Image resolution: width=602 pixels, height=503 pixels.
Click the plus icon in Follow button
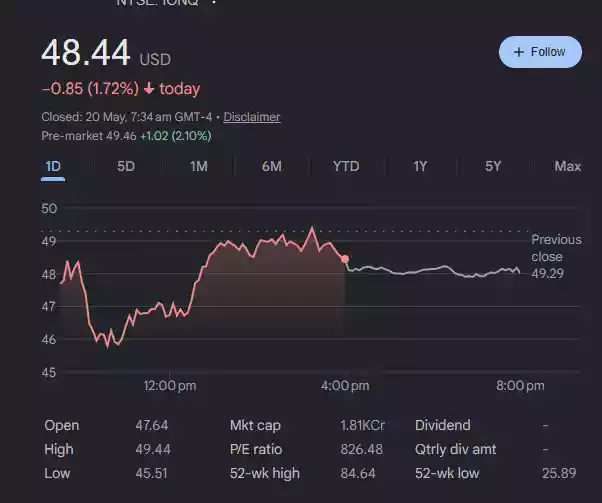point(519,52)
